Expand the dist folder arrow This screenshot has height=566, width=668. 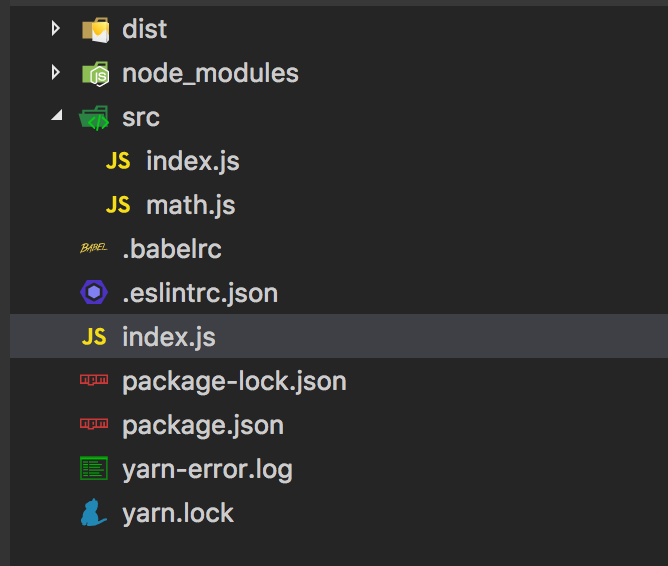pos(55,29)
